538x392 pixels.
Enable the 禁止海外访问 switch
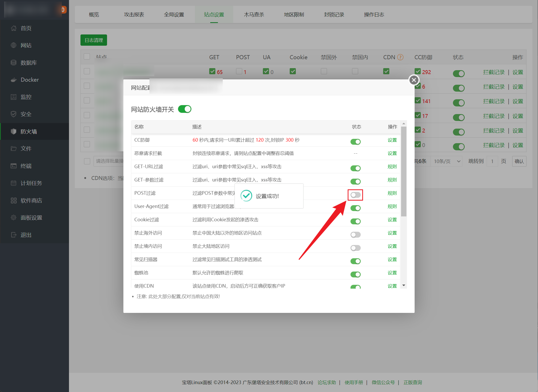pyautogui.click(x=355, y=235)
